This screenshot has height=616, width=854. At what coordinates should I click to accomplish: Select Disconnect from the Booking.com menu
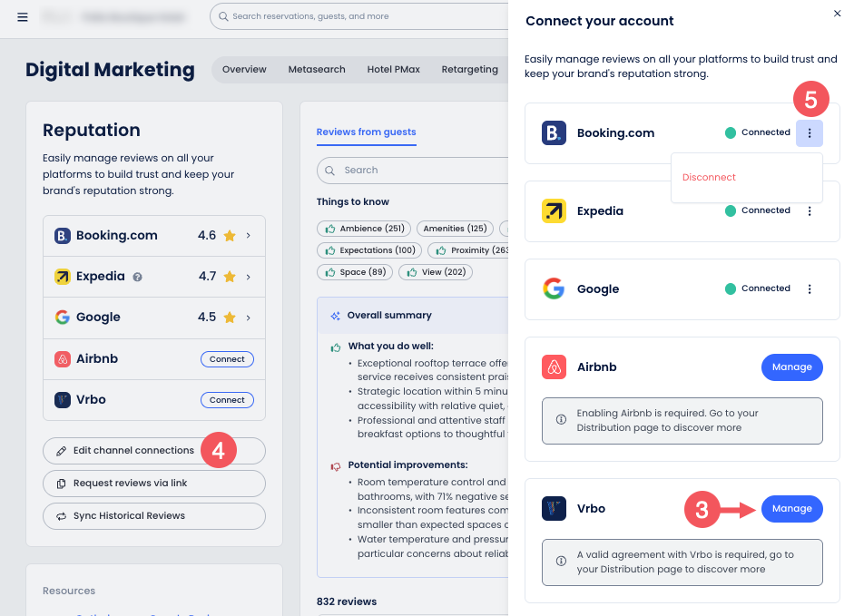pyautogui.click(x=709, y=178)
